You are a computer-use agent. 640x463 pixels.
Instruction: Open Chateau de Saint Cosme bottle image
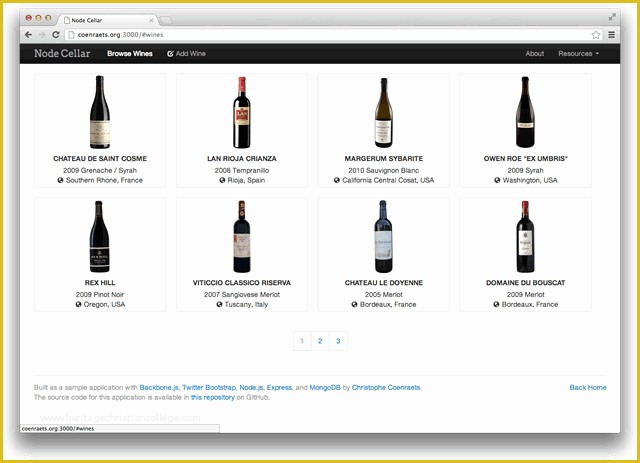point(100,112)
